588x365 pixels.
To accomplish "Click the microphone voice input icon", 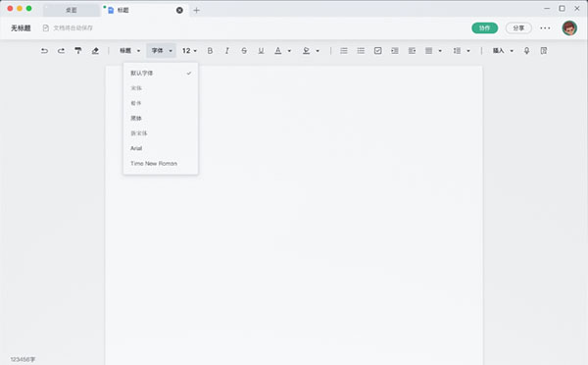I will click(526, 51).
